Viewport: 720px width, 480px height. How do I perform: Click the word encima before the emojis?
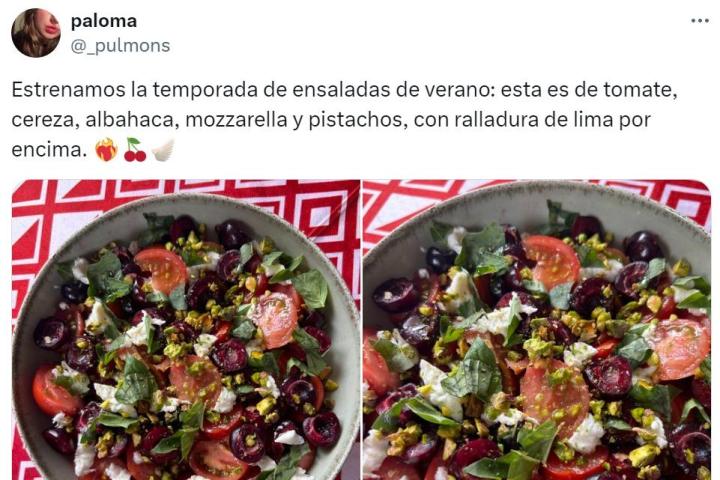49,150
